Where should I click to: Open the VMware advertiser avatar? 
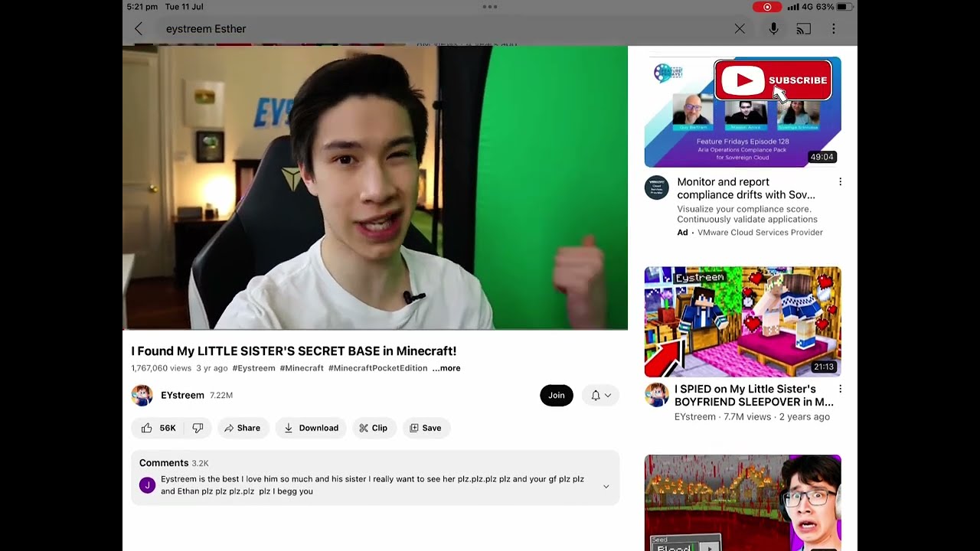click(656, 187)
